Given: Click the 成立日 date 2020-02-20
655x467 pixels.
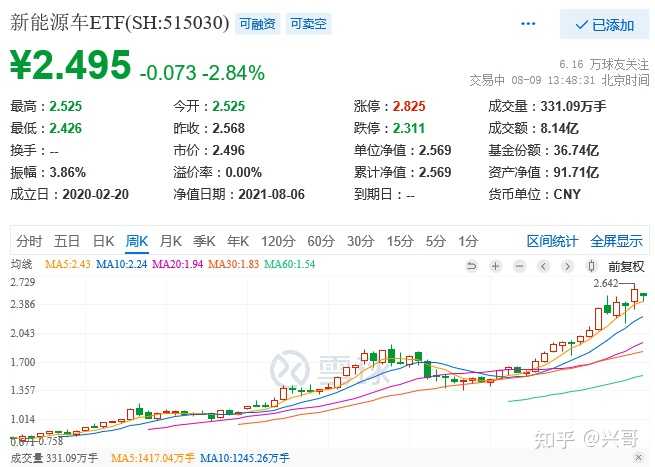Looking at the screenshot, I should 96,194.
